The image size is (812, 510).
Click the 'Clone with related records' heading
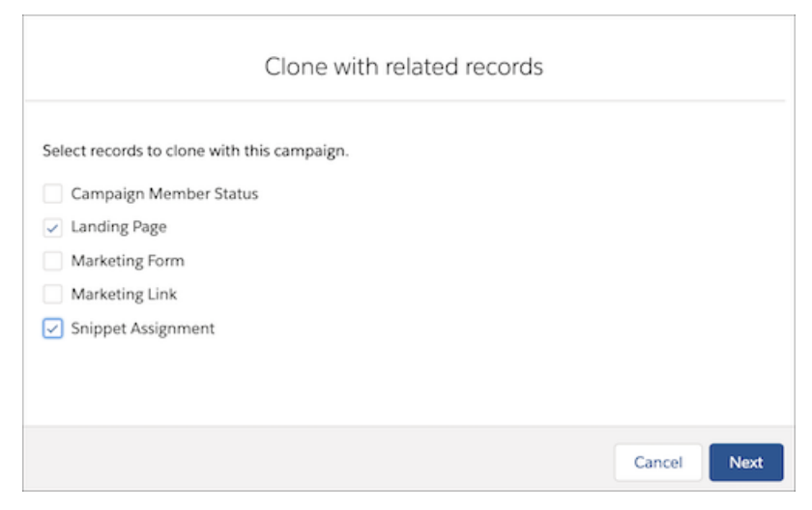coord(404,67)
